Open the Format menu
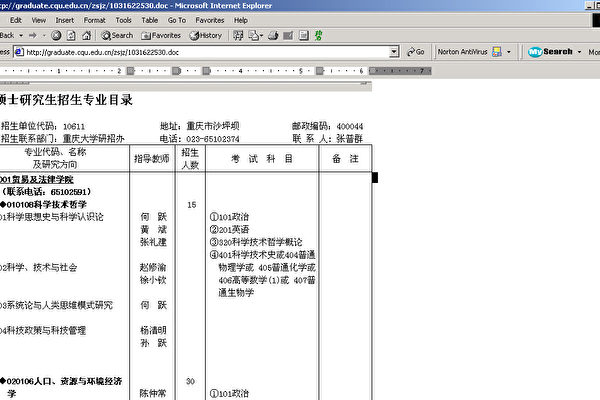 pos(94,19)
